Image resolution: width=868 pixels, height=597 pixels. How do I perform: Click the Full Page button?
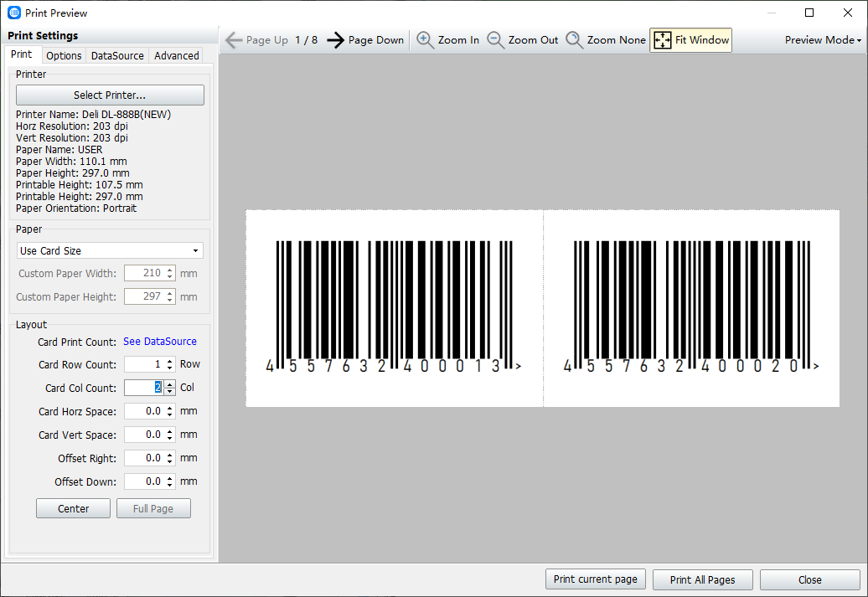click(x=153, y=508)
